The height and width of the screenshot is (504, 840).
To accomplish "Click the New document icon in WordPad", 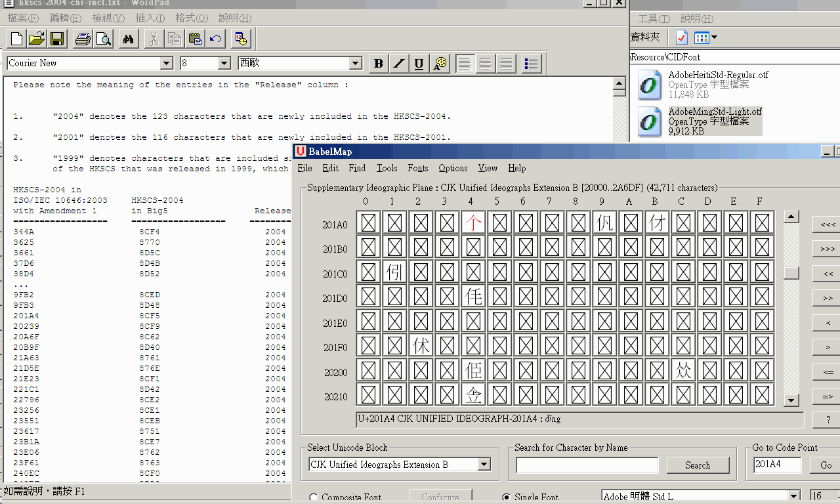I will 17,39.
